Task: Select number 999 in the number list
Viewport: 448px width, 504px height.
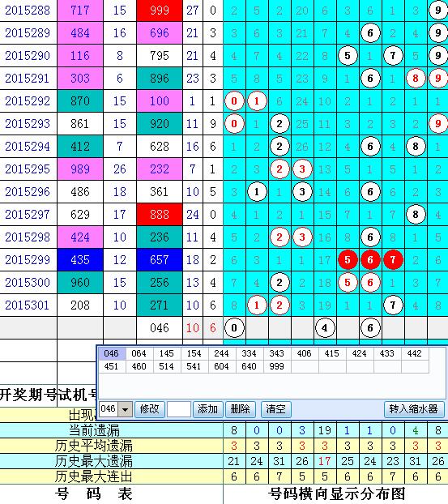Action: click(x=276, y=366)
